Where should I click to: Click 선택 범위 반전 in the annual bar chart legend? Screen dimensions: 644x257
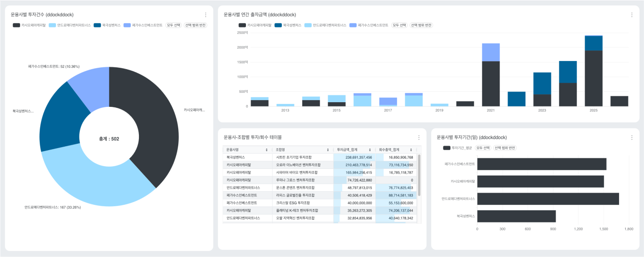(x=421, y=25)
